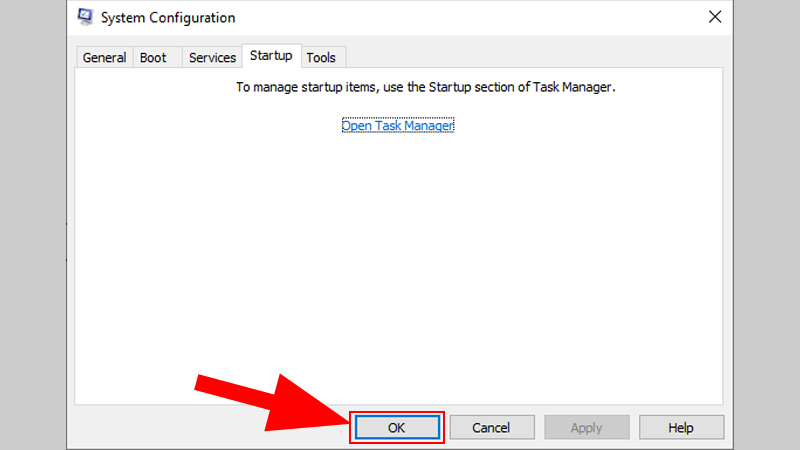Close the System Configuration window

point(715,17)
